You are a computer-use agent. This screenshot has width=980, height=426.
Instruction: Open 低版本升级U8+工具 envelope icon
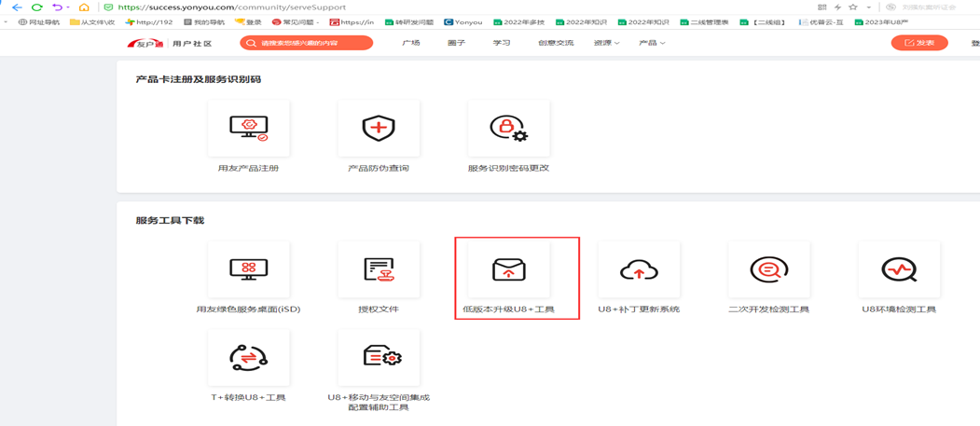click(509, 269)
